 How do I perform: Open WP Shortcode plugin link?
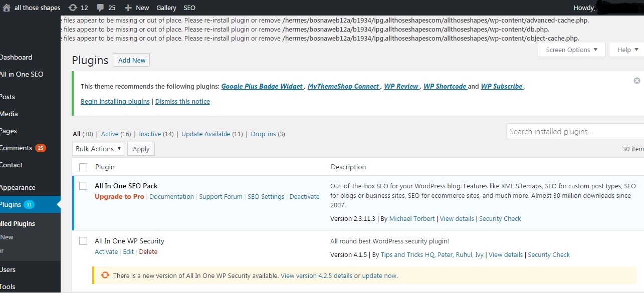pos(445,86)
